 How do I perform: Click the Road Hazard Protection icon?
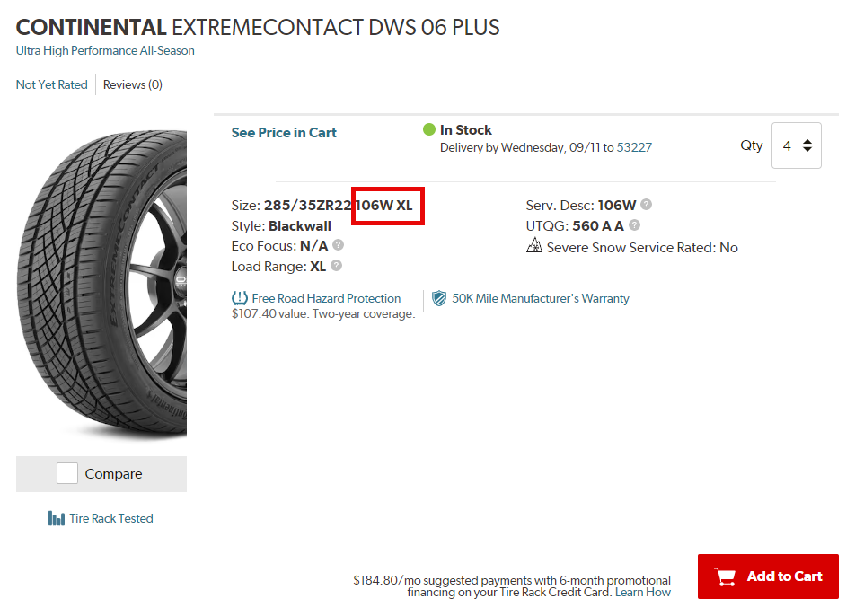[x=239, y=297]
